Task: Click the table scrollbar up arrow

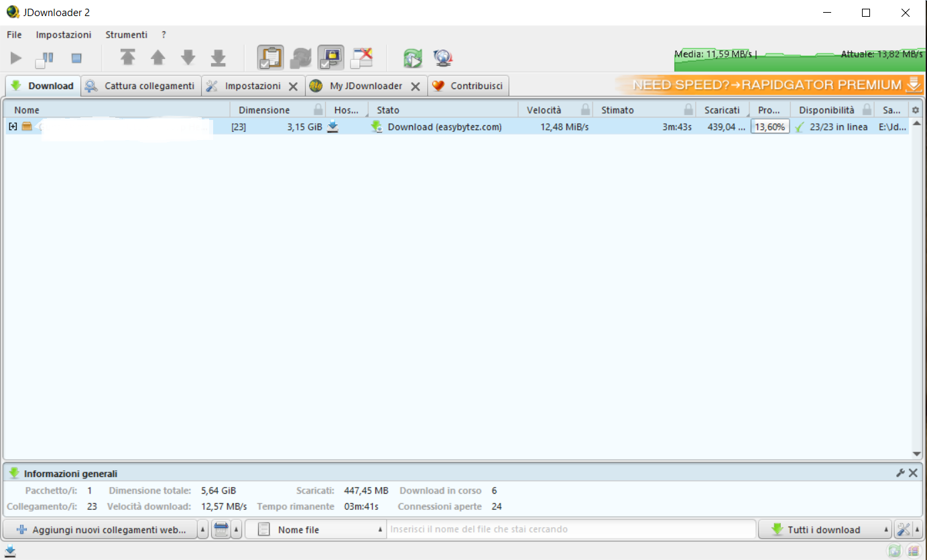Action: tap(917, 123)
